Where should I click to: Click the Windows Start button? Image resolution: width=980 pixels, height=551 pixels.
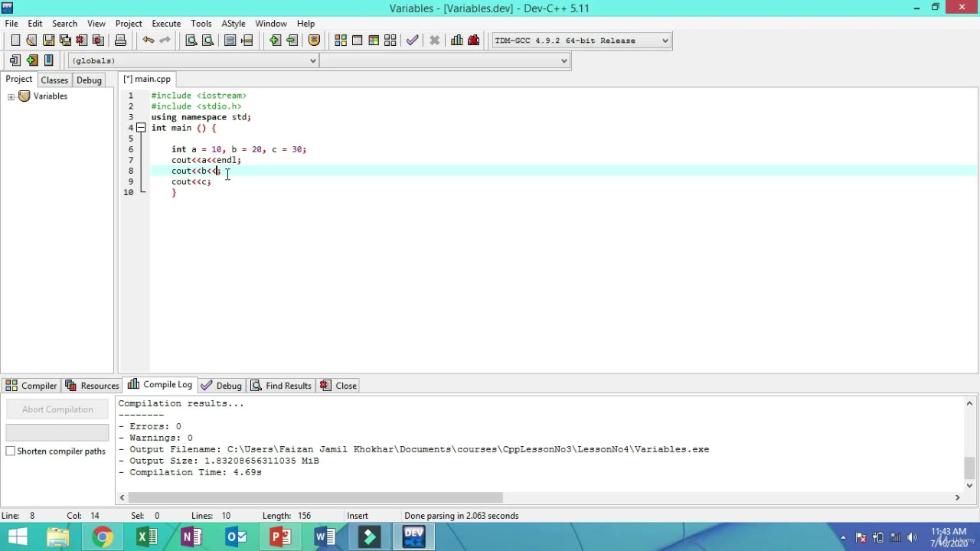point(17,537)
